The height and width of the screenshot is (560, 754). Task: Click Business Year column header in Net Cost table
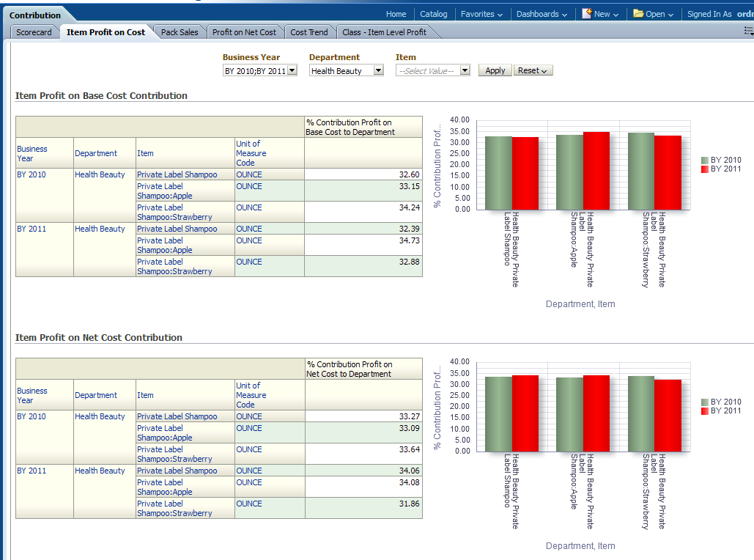point(32,396)
